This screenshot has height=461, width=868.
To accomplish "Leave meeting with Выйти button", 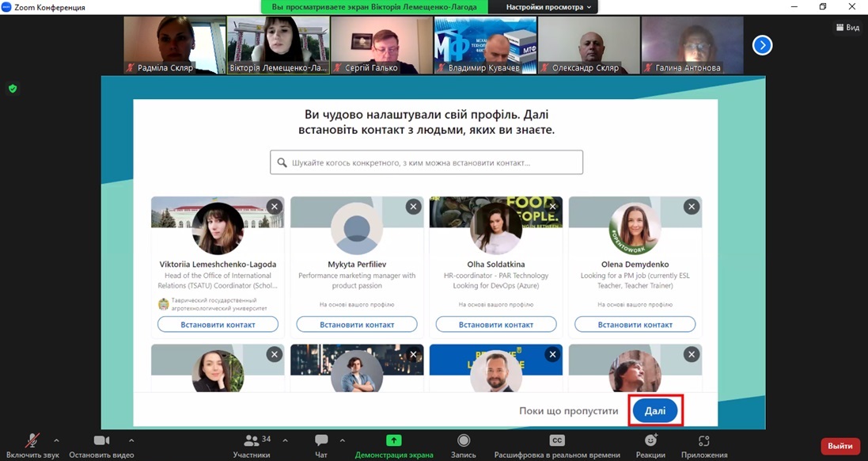I will [x=840, y=446].
